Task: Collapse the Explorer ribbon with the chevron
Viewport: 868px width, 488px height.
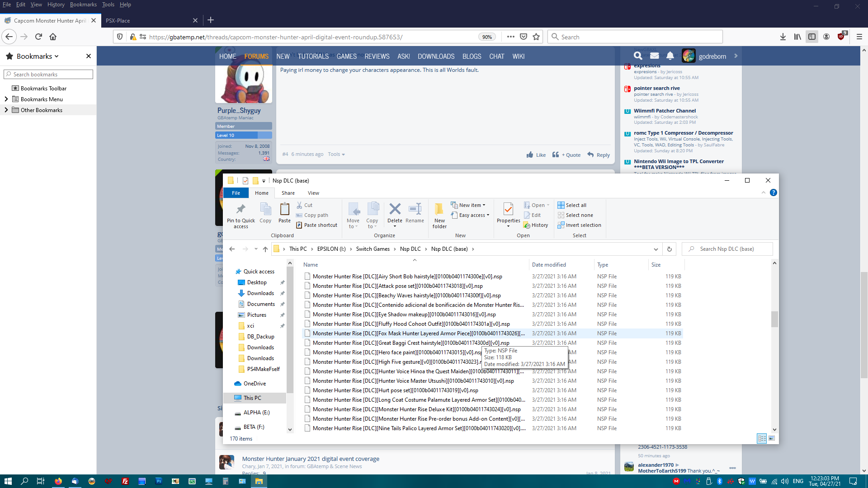Action: click(764, 192)
